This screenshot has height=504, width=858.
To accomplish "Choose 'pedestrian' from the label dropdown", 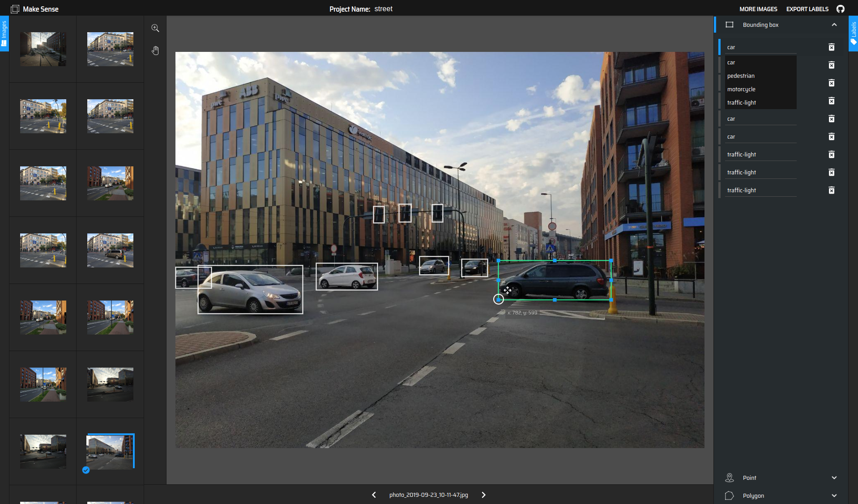I will pos(760,76).
